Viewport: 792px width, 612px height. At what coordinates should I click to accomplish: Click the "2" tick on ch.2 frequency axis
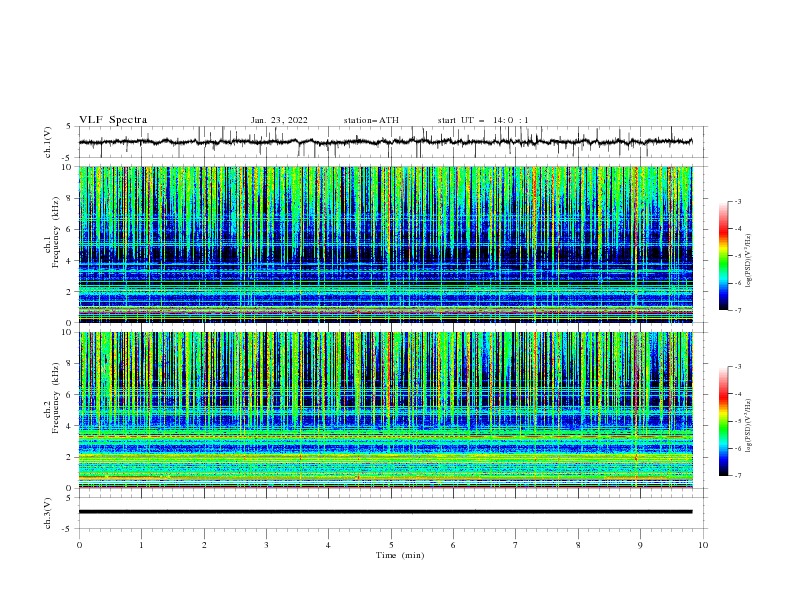click(70, 457)
